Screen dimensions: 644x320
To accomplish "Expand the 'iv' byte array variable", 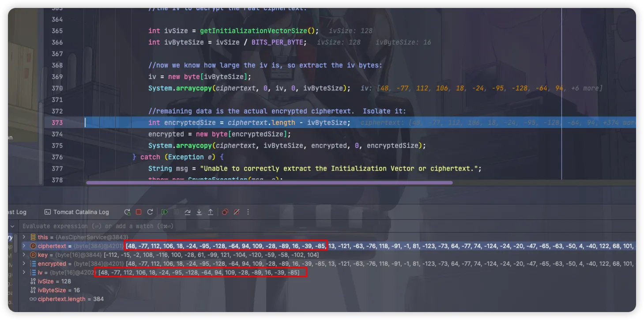I will [24, 273].
